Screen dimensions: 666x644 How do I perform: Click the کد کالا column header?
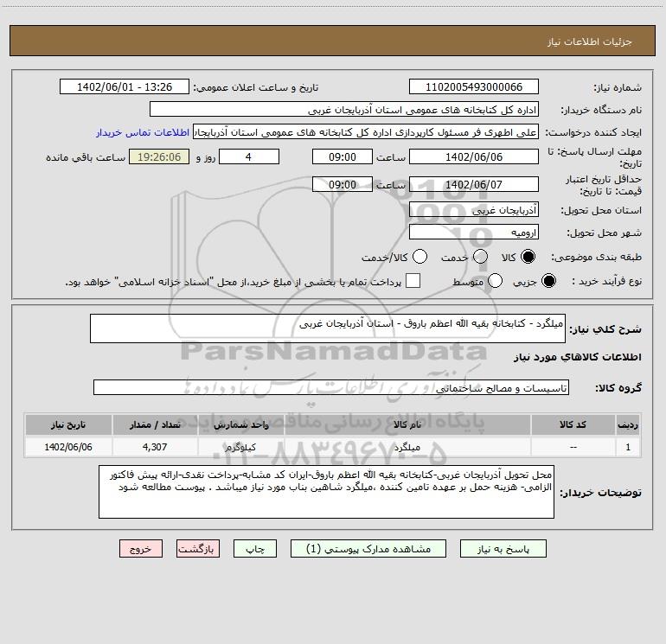(x=573, y=424)
